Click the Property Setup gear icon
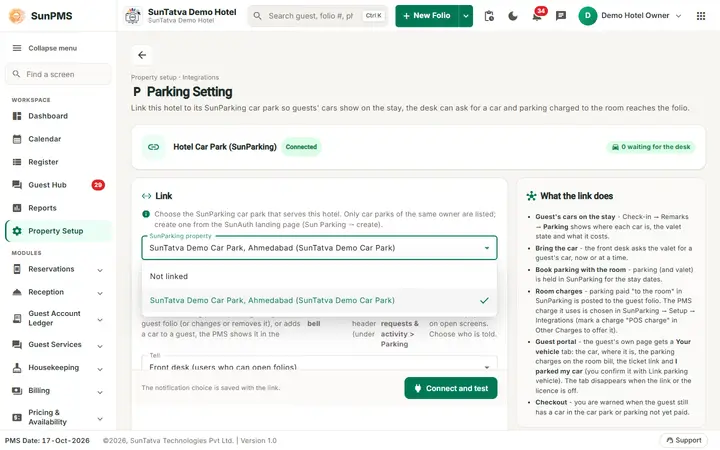 [17, 231]
